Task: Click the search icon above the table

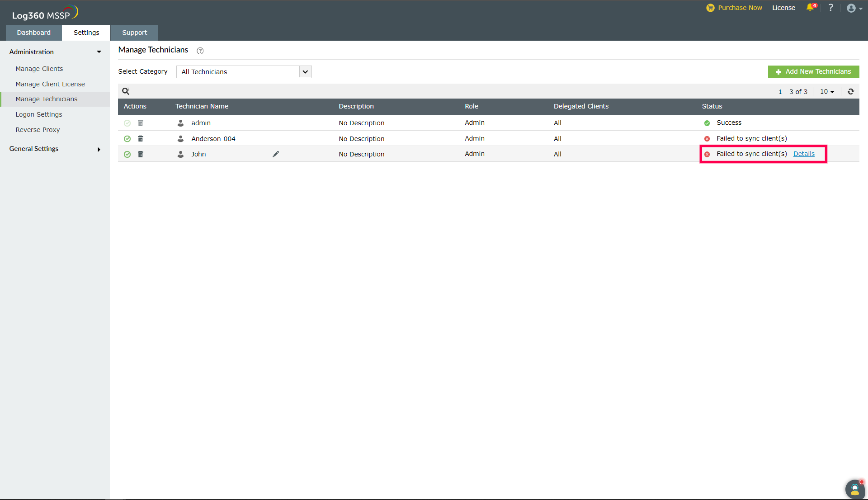Action: pos(126,91)
